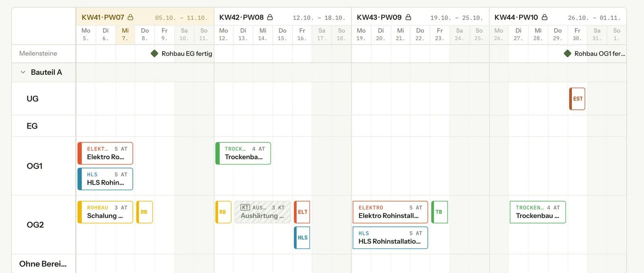Select the day header Fr 16.
This screenshot has width=644, height=273.
[x=302, y=35]
